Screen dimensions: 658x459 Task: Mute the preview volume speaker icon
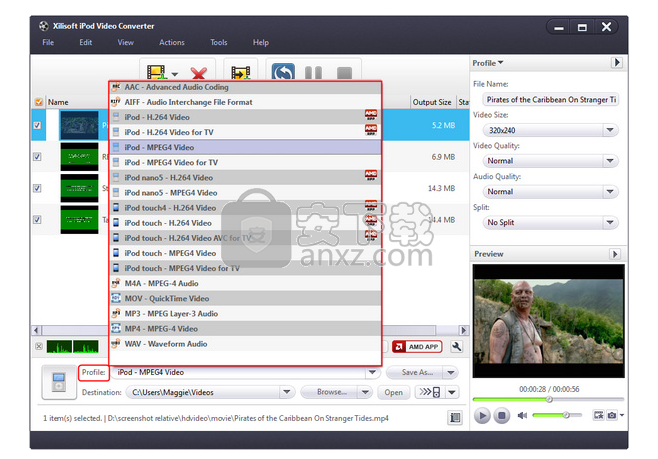pyautogui.click(x=522, y=415)
